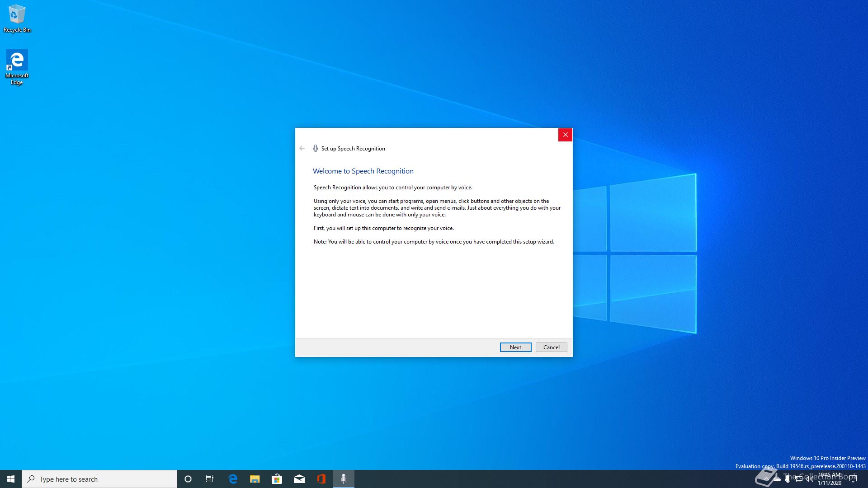Show hidden system tray icons
Viewport: 868px width, 488px height.
[x=766, y=479]
